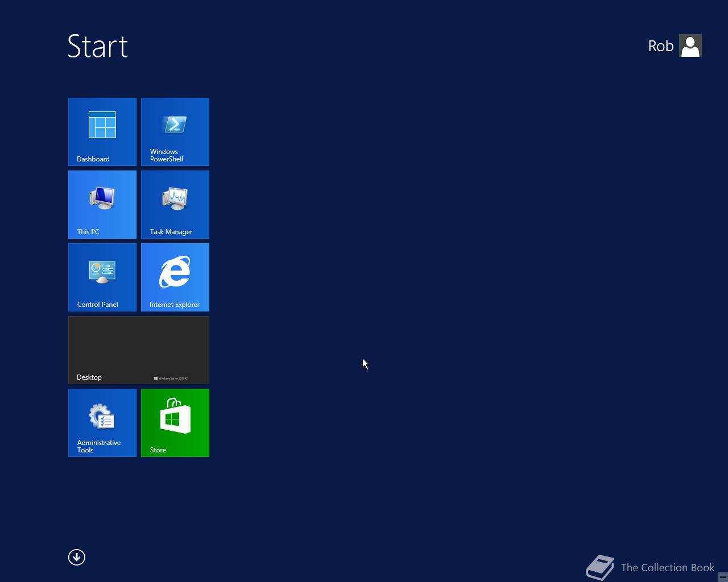
Task: Start Task Manager from its tile
Action: (x=175, y=205)
